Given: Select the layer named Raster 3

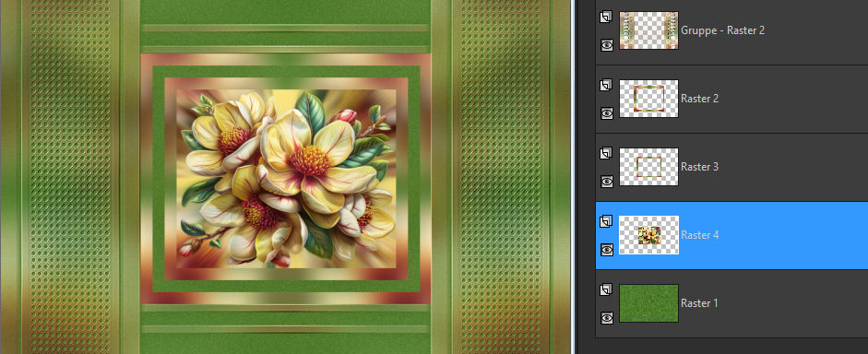Looking at the screenshot, I should [x=700, y=167].
